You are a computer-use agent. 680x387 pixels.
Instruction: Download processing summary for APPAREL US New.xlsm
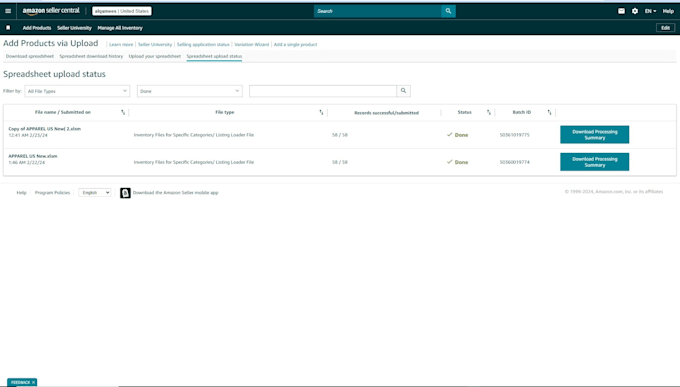pos(595,162)
